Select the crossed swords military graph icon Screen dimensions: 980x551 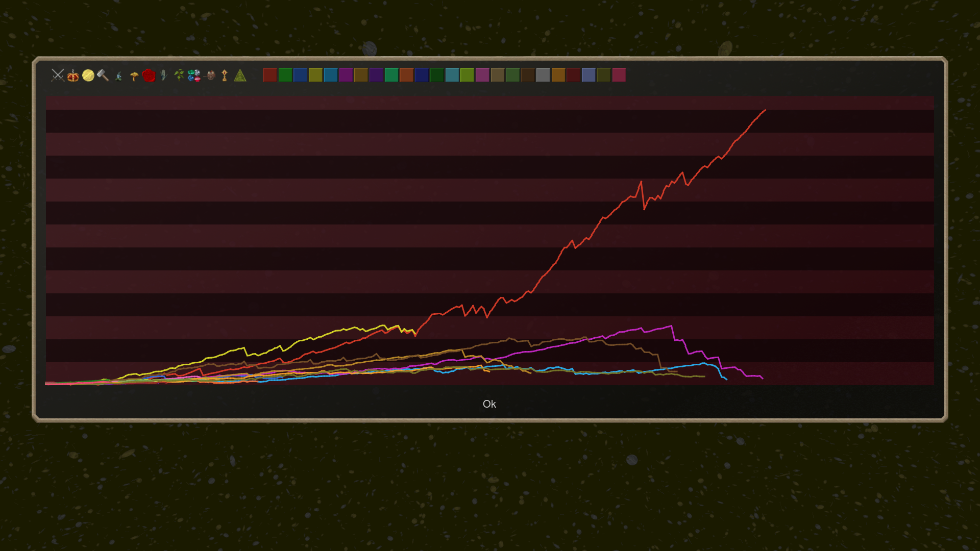[x=58, y=76]
